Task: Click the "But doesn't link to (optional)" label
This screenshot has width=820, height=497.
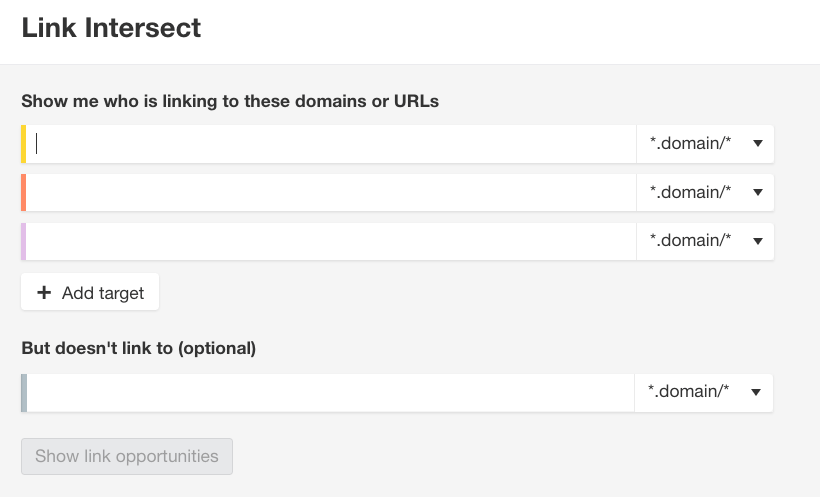Action: point(139,348)
